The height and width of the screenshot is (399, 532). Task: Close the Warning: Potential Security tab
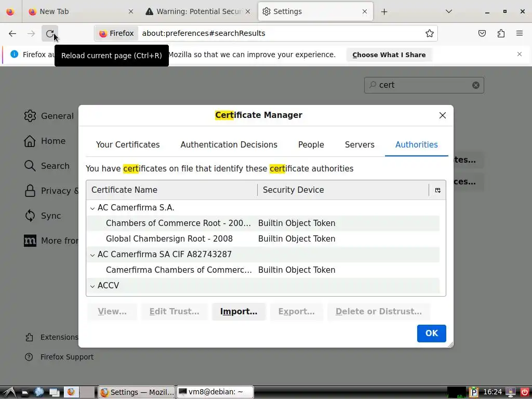[248, 11]
